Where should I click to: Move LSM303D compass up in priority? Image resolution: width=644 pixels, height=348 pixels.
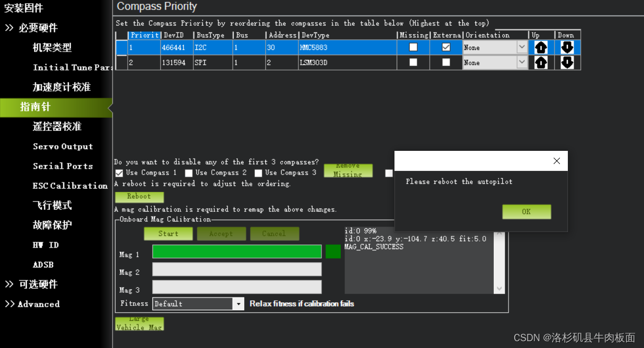(x=541, y=63)
